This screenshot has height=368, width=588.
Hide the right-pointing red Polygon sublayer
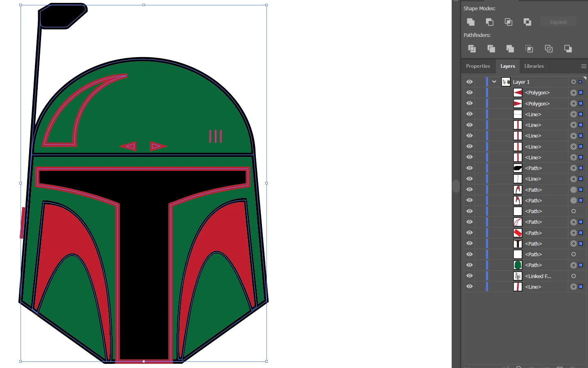tap(469, 103)
